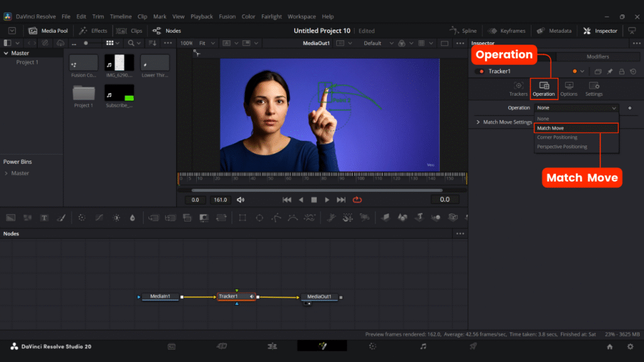
Task: Select the Text tool in the toolbar
Action: click(x=44, y=217)
